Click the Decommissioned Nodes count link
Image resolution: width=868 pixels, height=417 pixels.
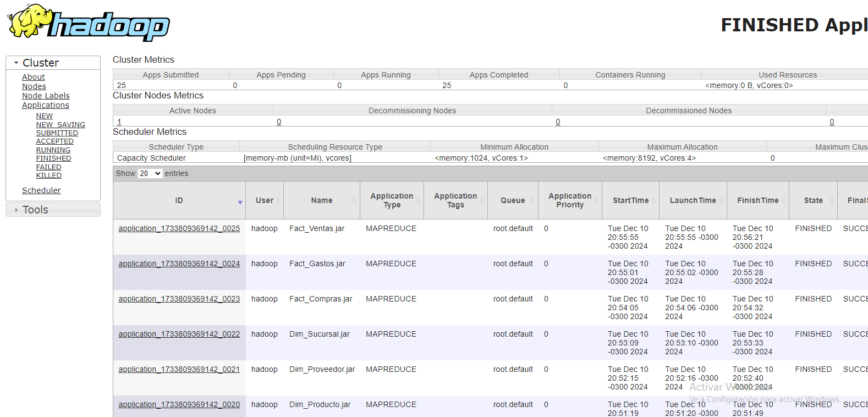click(x=558, y=122)
